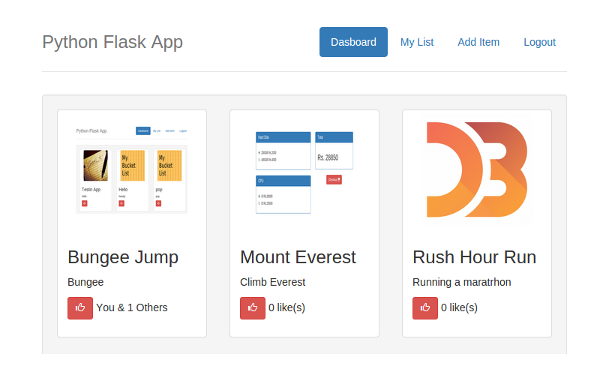Go to My List in the navigation
Image resolution: width=600 pixels, height=375 pixels.
pyautogui.click(x=417, y=42)
